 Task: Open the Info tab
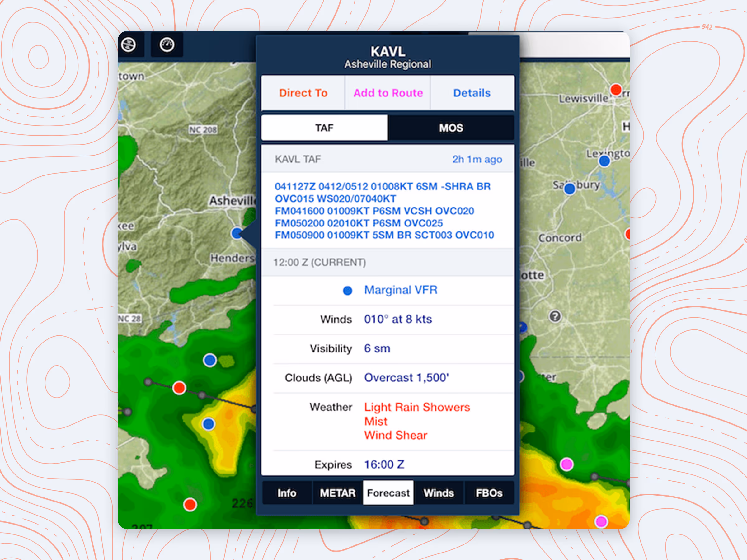(287, 493)
